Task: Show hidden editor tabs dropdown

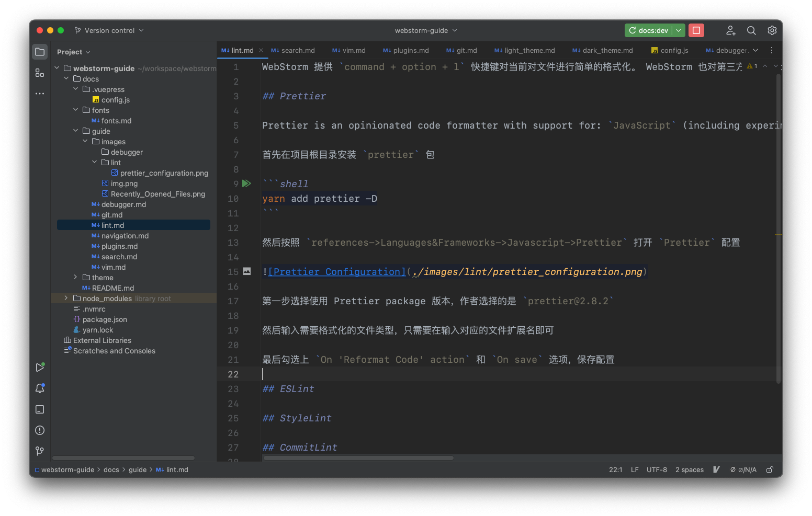Action: (755, 50)
